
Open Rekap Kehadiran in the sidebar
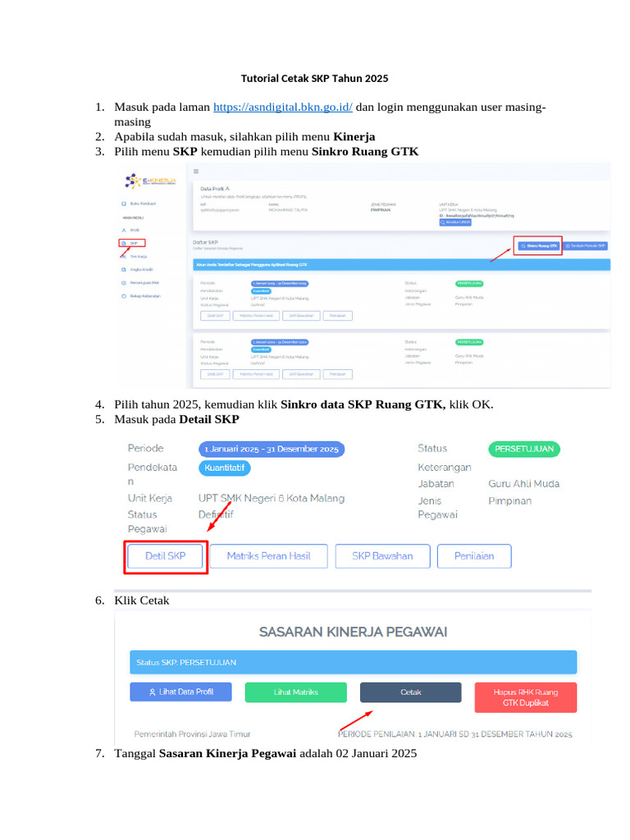141,295
